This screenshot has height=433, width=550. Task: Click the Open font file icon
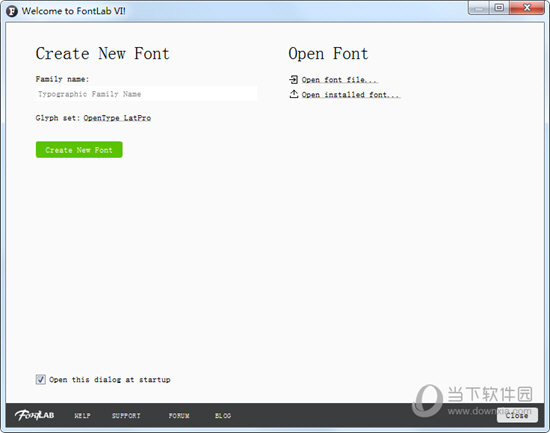point(294,80)
